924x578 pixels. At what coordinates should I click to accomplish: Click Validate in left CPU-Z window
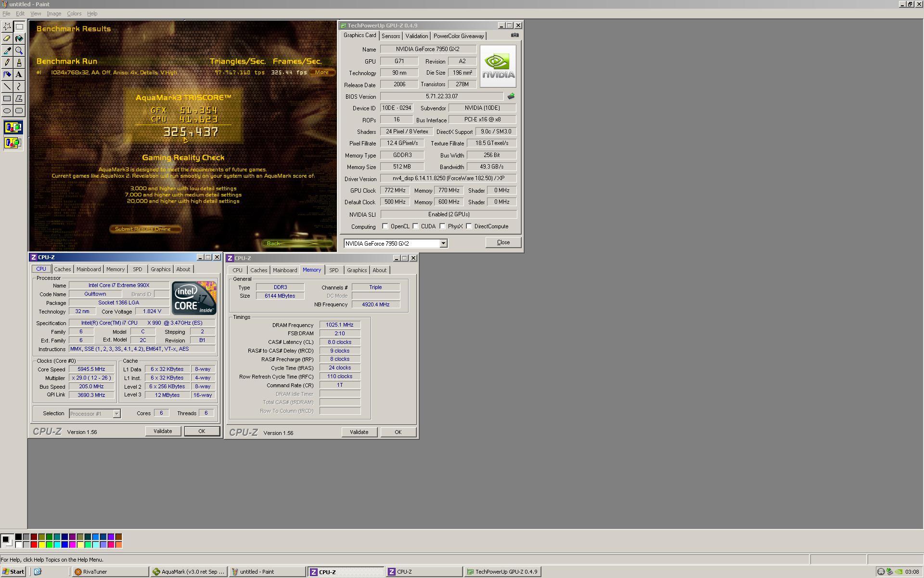pos(163,431)
